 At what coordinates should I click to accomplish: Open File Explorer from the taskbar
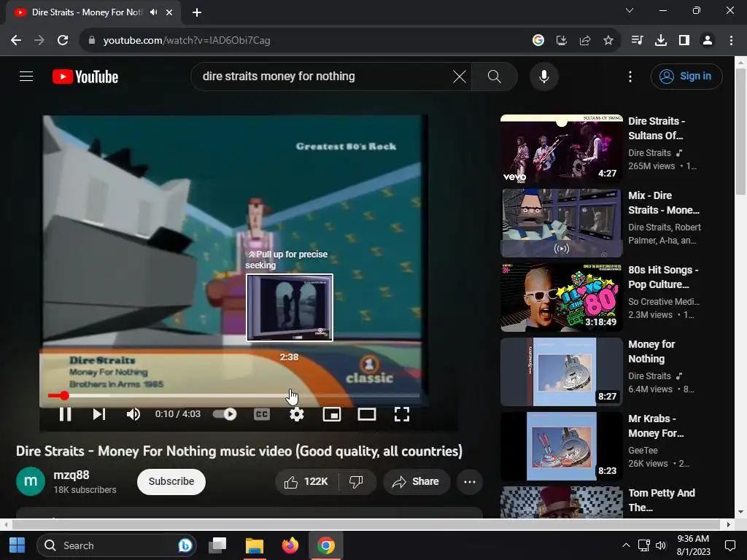coord(255,545)
